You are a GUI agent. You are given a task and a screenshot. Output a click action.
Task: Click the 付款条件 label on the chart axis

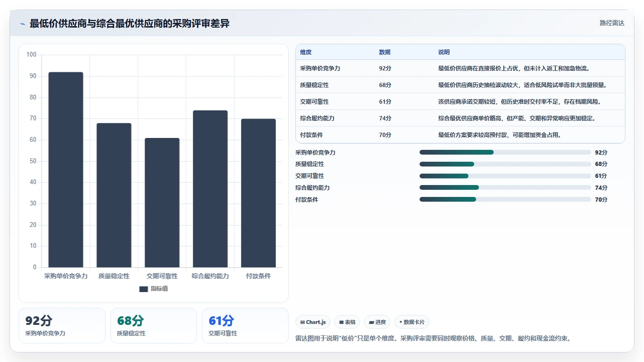[258, 276]
